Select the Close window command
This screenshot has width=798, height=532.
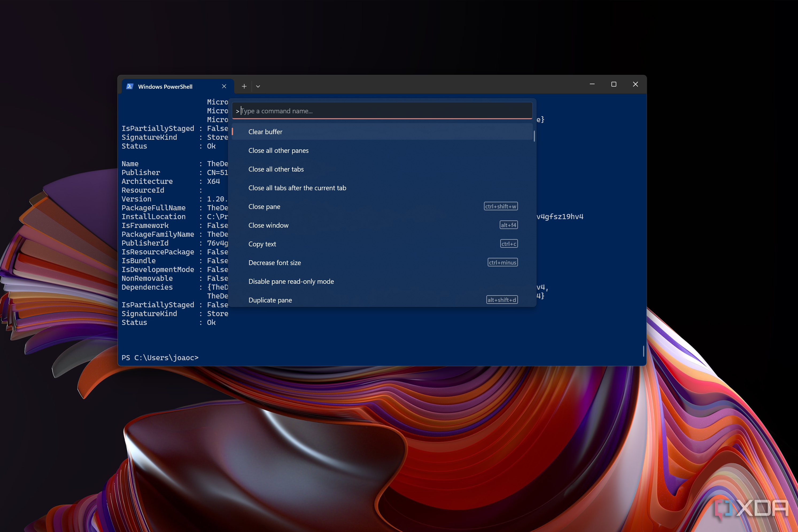tap(268, 225)
